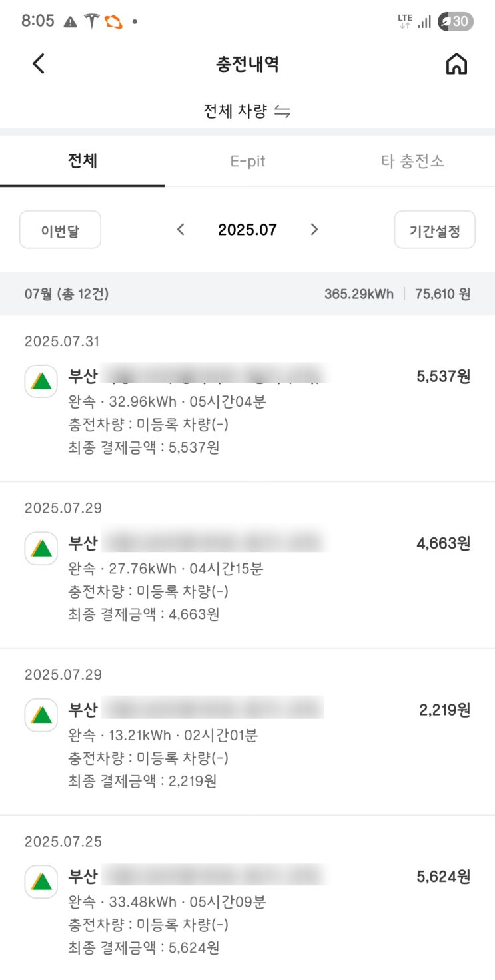Tap battery indicator in status bar
This screenshot has height=980, width=495.
455,21
